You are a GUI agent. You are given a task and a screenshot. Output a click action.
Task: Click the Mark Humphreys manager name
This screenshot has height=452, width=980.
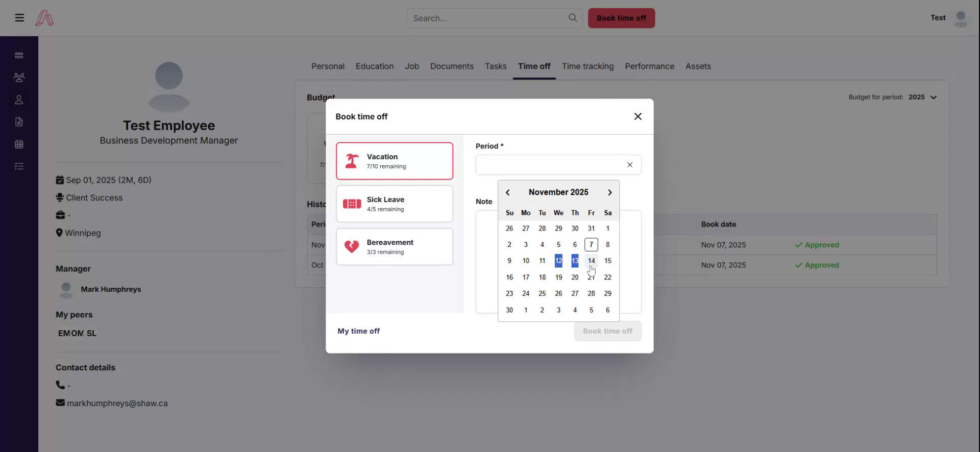coord(111,289)
